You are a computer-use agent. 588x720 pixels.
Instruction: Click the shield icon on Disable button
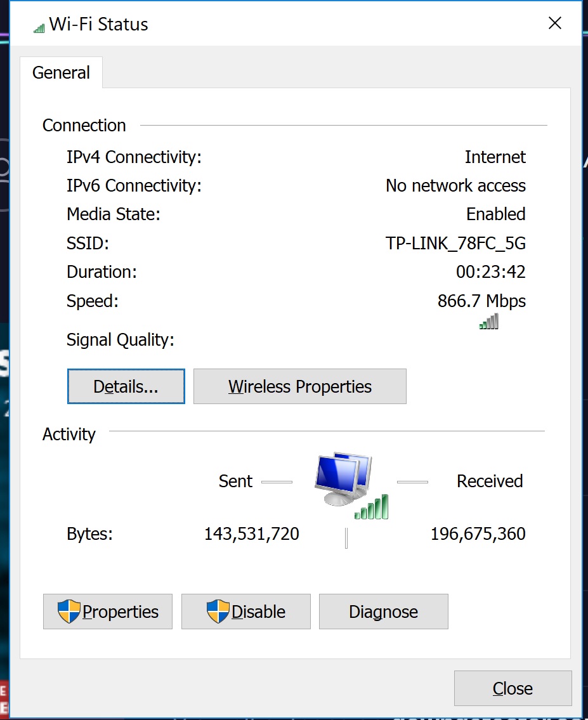click(218, 612)
